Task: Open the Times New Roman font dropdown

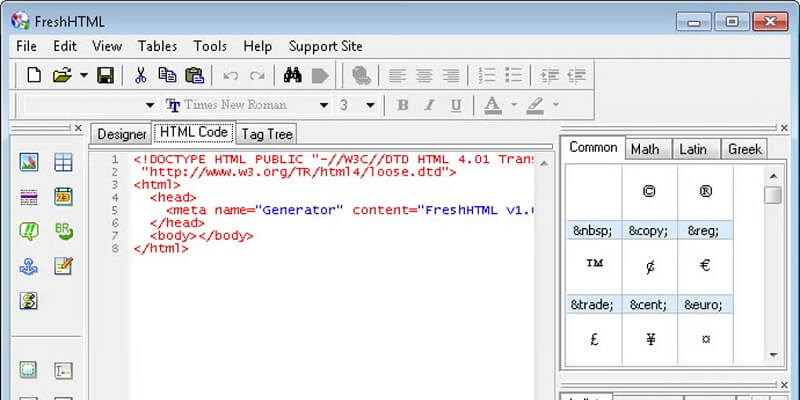Action: (324, 106)
